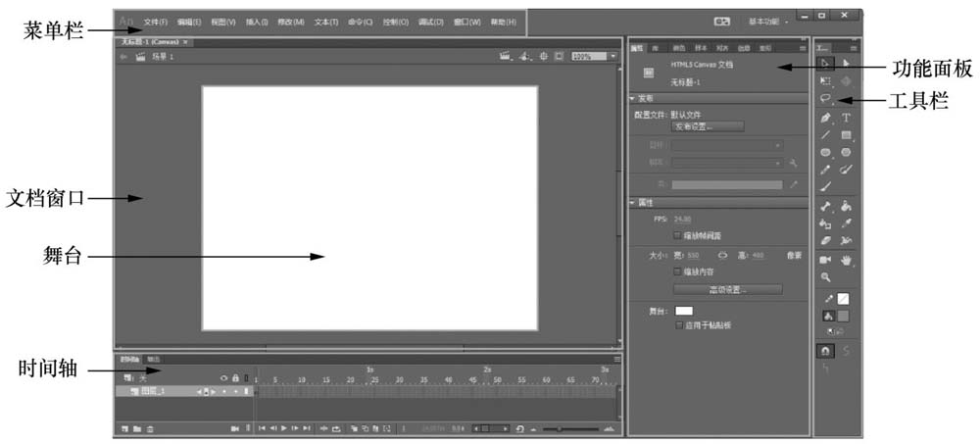
Task: Click the stroke color swatch in toolbar
Action: 844,300
